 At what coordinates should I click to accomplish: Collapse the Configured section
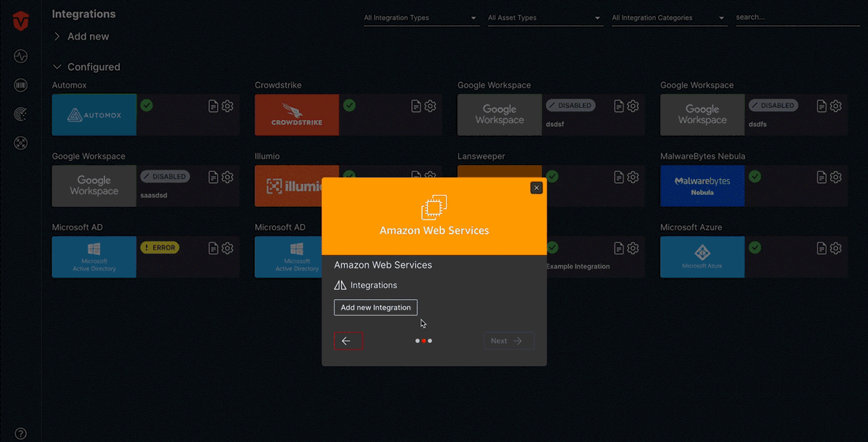click(86, 67)
